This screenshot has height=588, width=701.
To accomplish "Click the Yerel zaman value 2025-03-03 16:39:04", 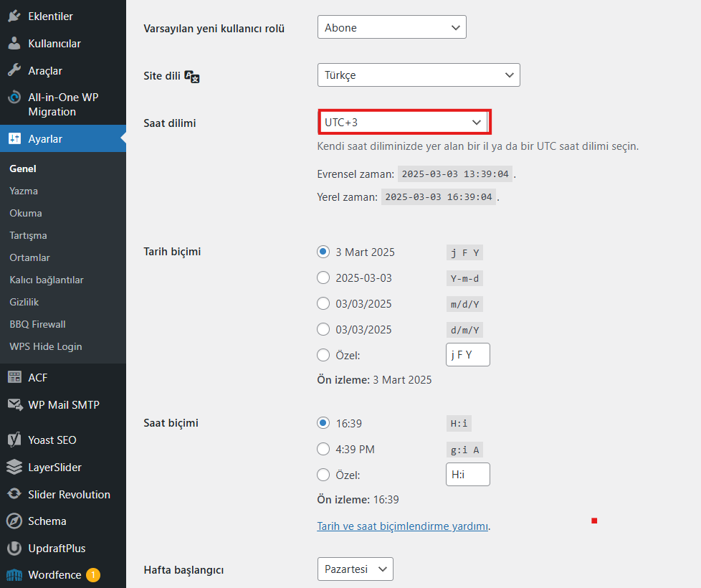I will (439, 197).
